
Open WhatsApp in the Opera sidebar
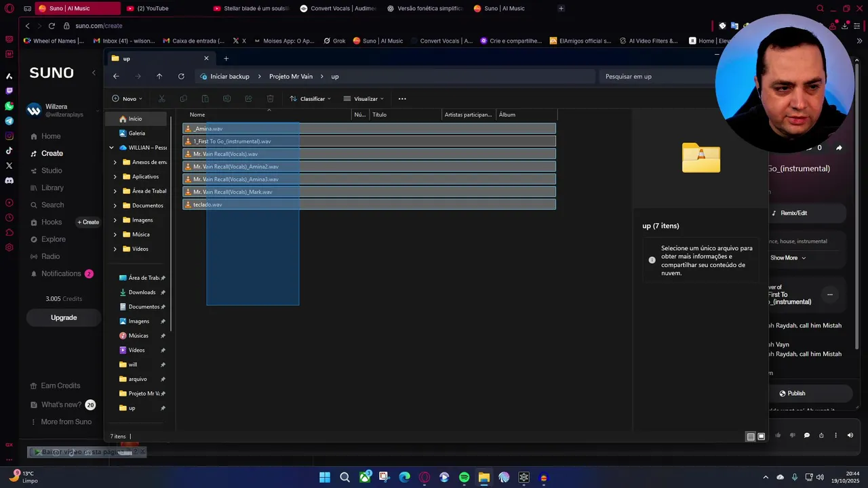point(9,106)
